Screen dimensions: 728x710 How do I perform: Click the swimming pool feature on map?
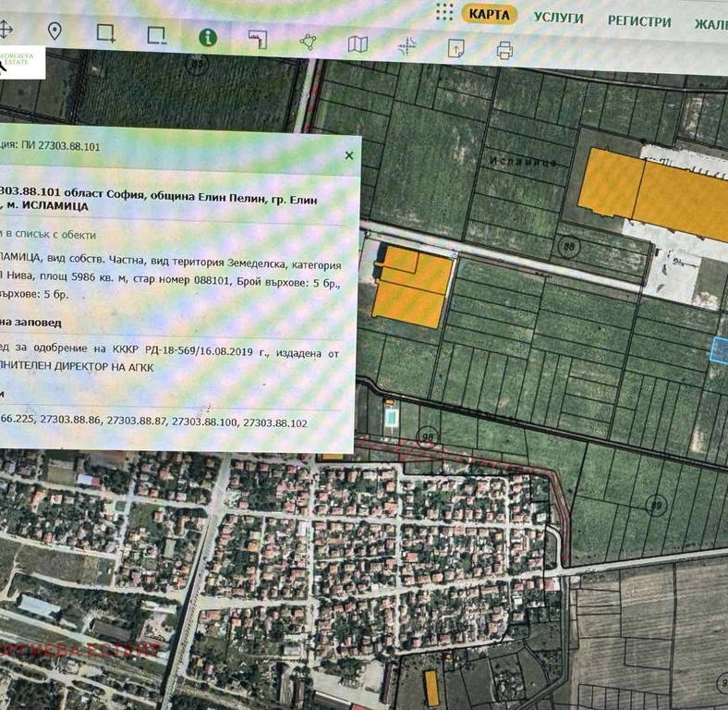(x=392, y=419)
